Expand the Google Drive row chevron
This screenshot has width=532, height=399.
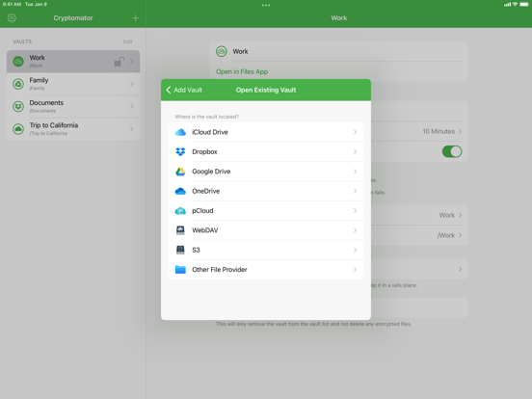point(355,172)
